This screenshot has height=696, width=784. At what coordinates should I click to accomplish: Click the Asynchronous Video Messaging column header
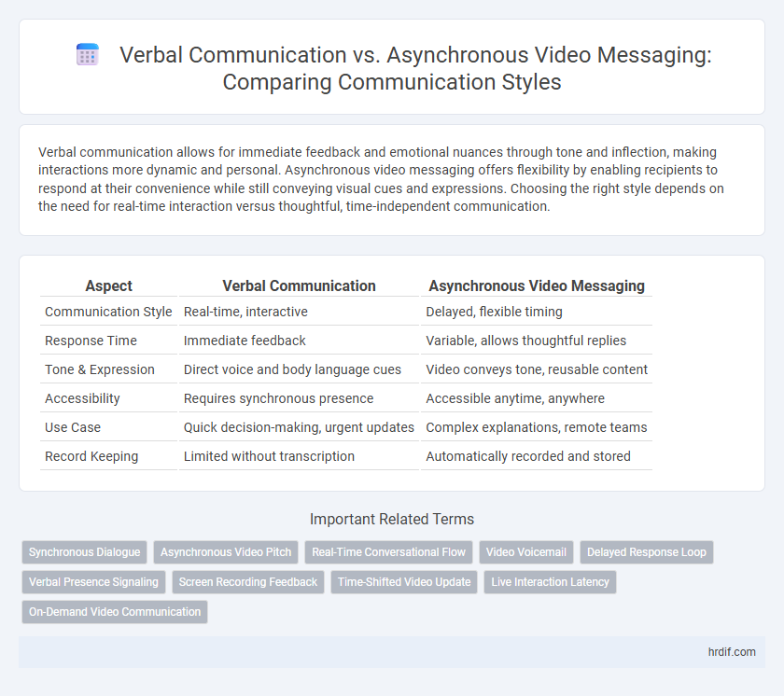point(537,285)
